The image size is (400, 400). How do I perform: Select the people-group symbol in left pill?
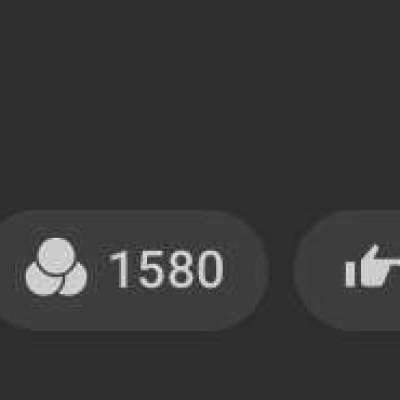tap(56, 267)
